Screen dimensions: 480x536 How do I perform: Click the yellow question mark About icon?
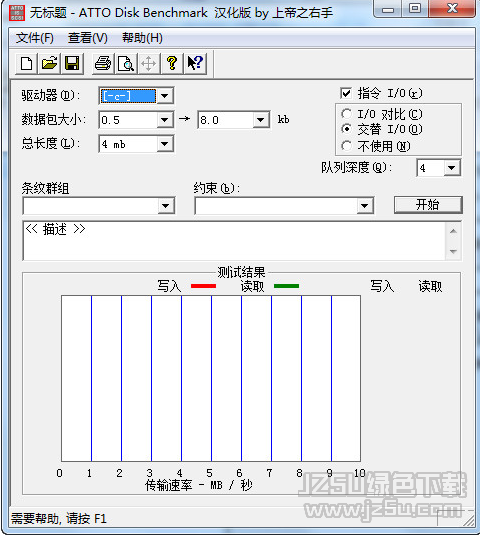tap(172, 64)
